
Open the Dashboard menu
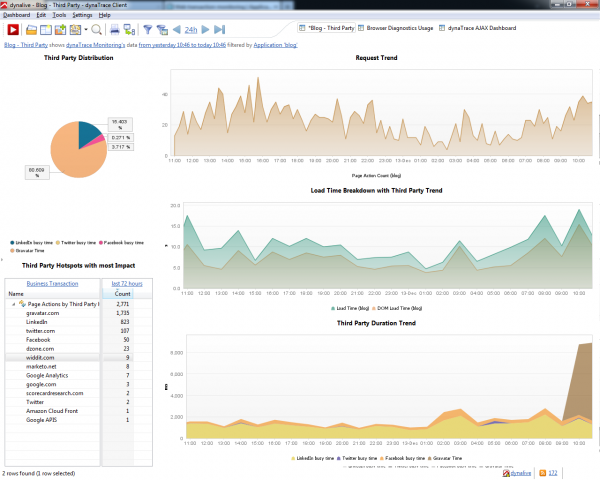[16, 15]
